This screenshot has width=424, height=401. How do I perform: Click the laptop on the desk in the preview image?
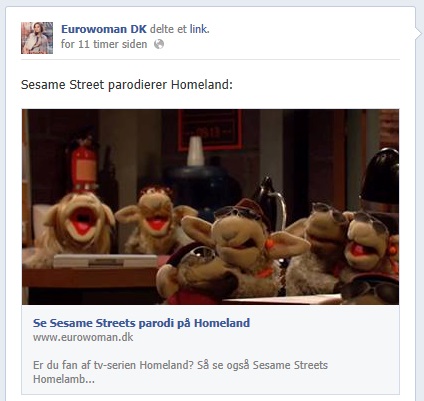[106, 261]
